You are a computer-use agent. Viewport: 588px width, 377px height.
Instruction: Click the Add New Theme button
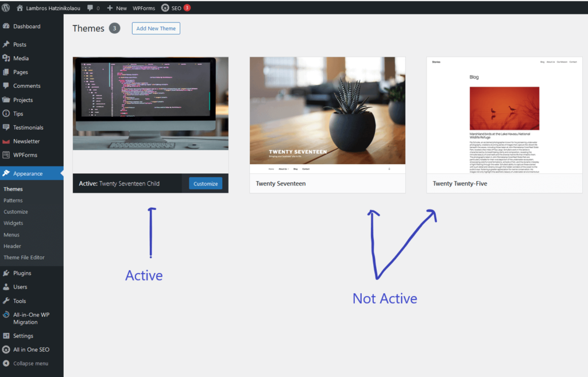point(156,29)
